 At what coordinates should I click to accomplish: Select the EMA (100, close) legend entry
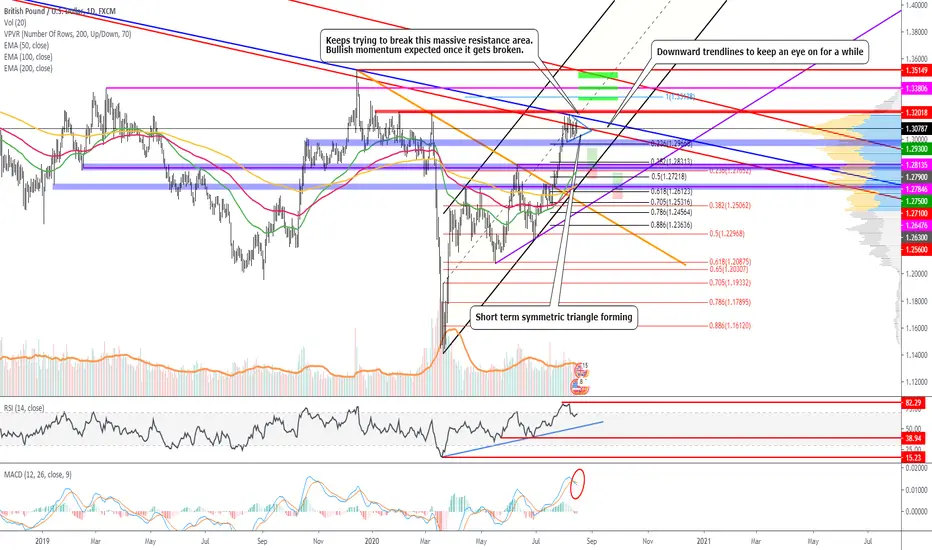(x=28, y=57)
